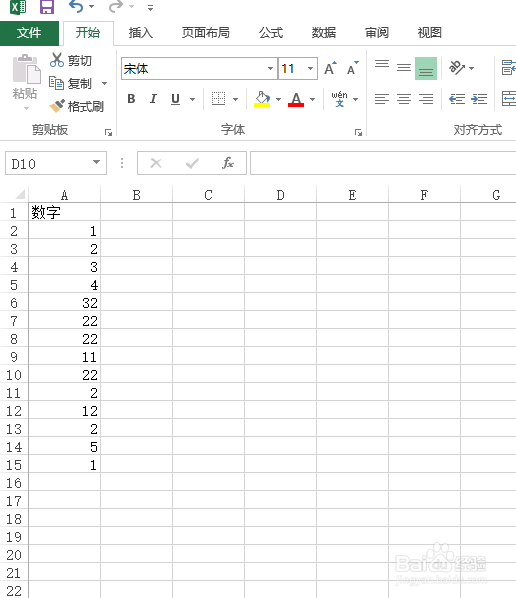The height and width of the screenshot is (598, 516).
Task: Open the font color dropdown arrow
Action: tap(313, 100)
